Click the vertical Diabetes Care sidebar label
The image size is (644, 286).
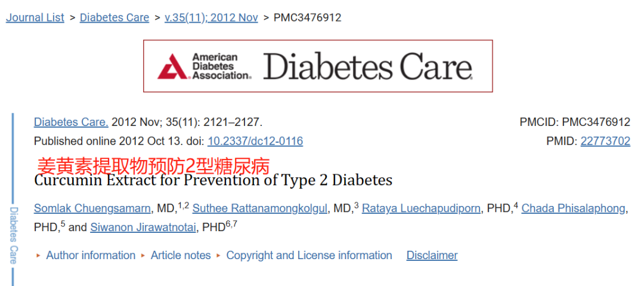point(14,235)
